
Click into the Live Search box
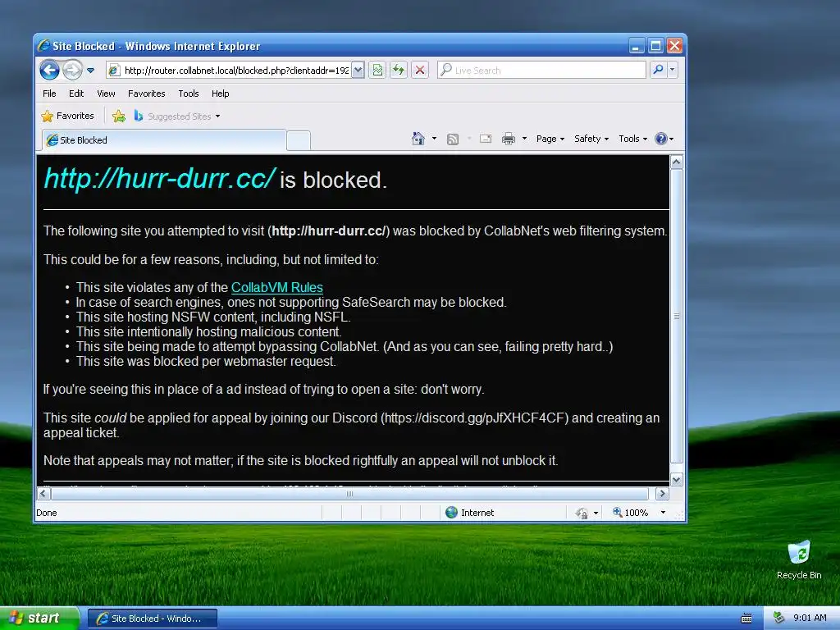[x=541, y=71]
